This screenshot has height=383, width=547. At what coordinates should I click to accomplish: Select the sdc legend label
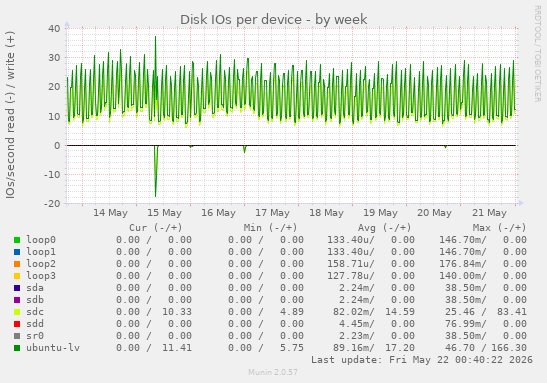(x=35, y=312)
